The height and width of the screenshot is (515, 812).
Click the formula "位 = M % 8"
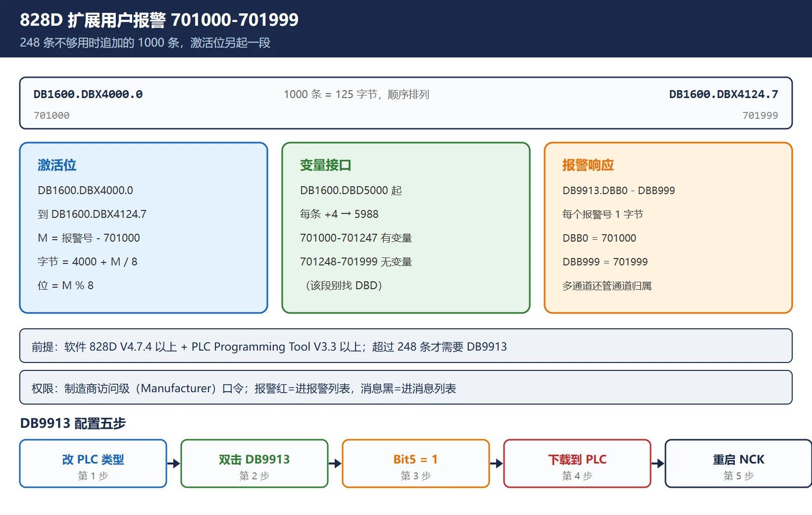[x=65, y=285]
